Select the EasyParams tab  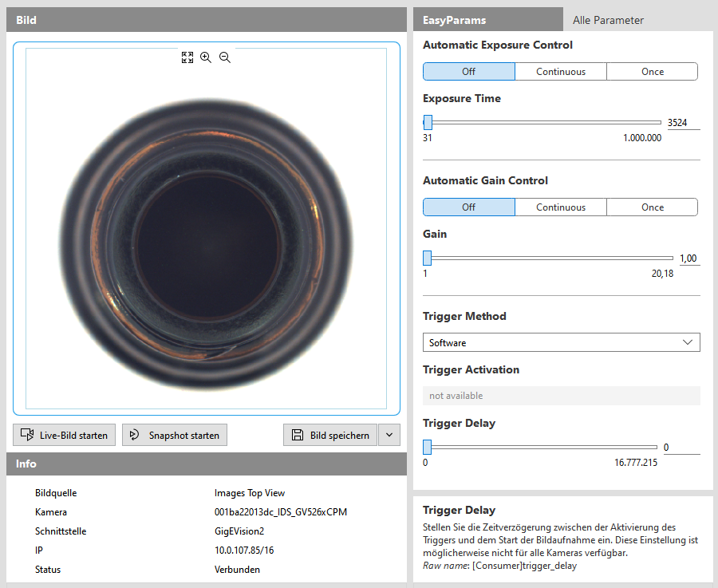point(455,20)
